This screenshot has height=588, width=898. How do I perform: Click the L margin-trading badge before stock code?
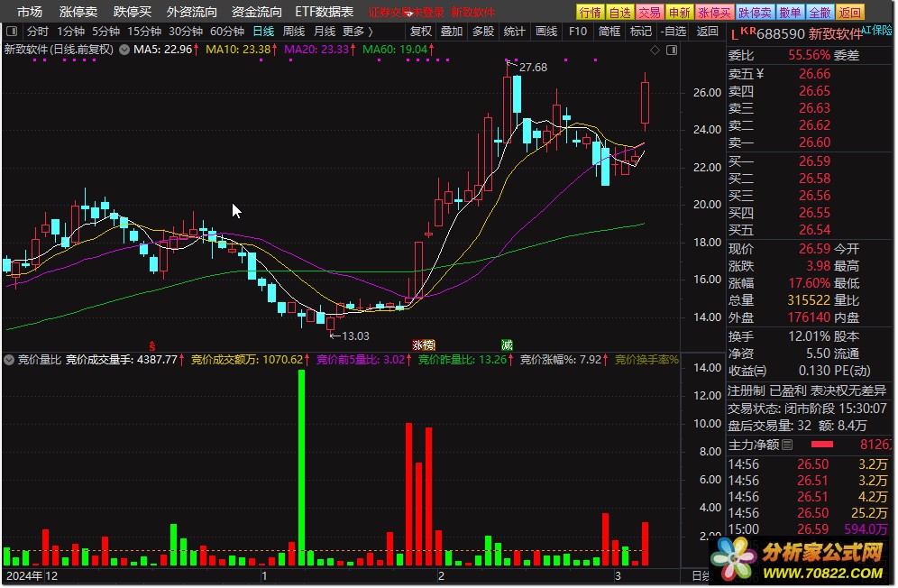coord(734,35)
